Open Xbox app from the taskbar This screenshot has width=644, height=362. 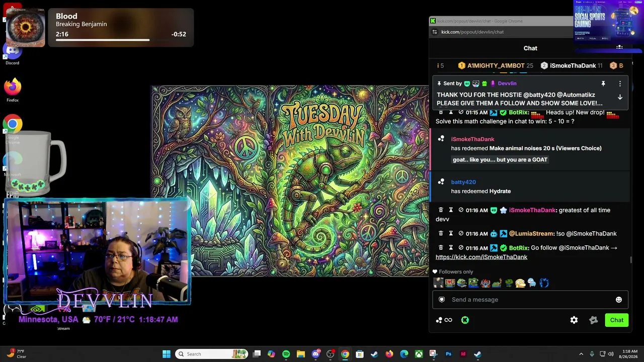click(419, 354)
